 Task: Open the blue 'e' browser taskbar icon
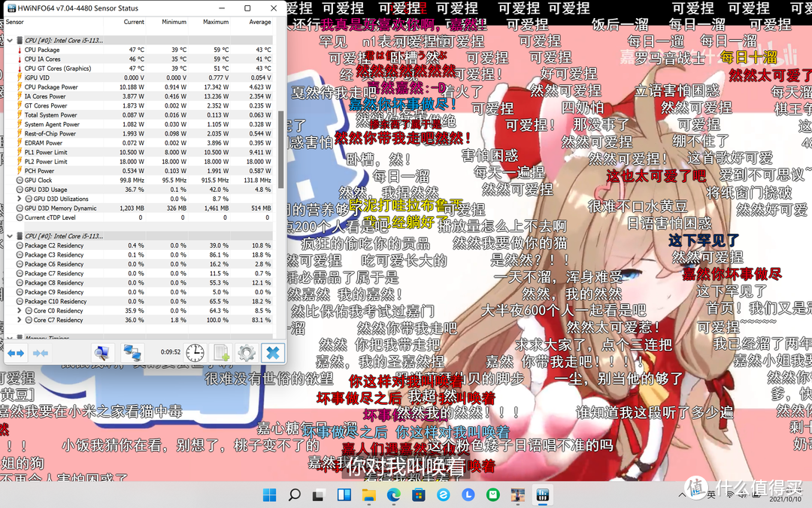coord(444,495)
